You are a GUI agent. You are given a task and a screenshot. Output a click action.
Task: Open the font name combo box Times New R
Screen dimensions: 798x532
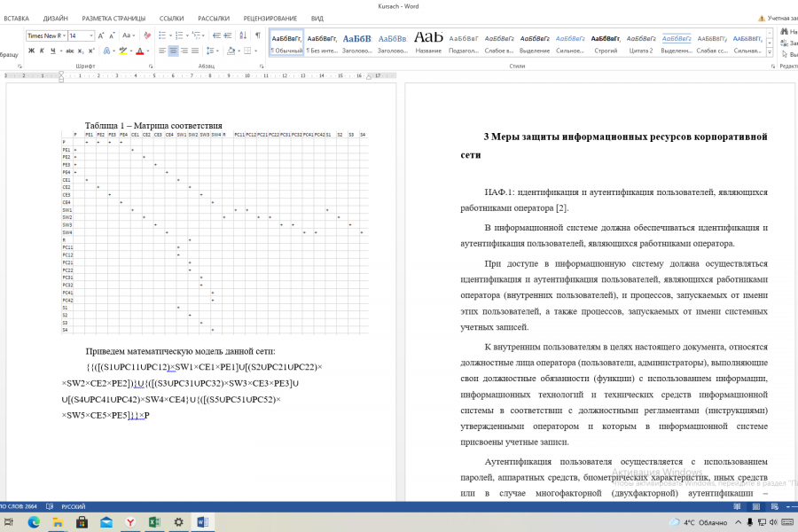46,35
